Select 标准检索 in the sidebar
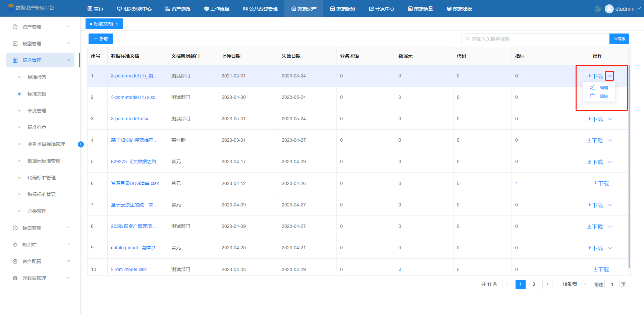Image resolution: width=644 pixels, height=314 pixels. (37, 77)
